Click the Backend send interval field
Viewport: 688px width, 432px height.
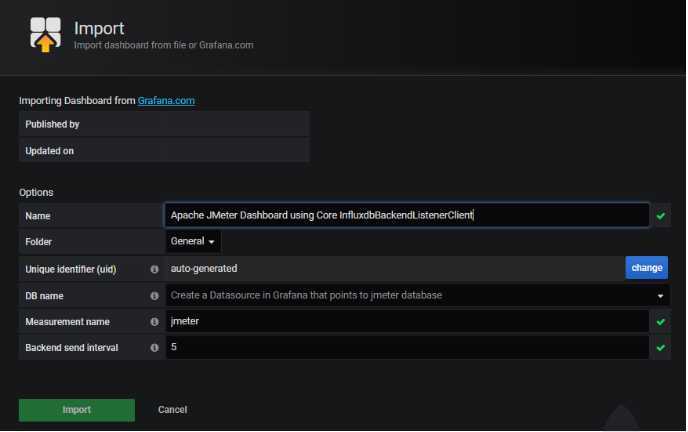[407, 347]
